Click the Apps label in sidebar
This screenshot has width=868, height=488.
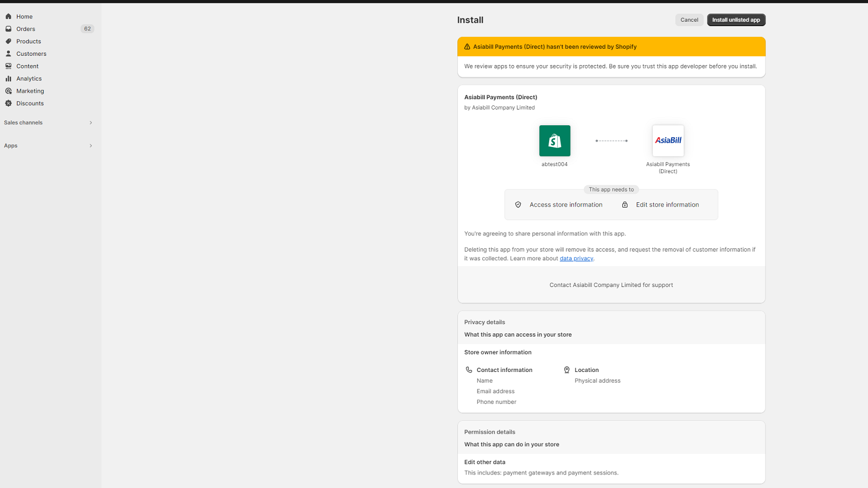click(11, 146)
